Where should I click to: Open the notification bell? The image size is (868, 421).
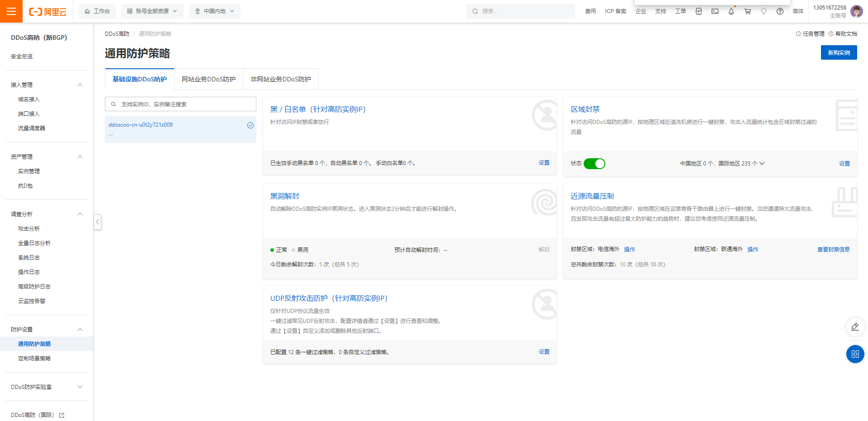[731, 11]
